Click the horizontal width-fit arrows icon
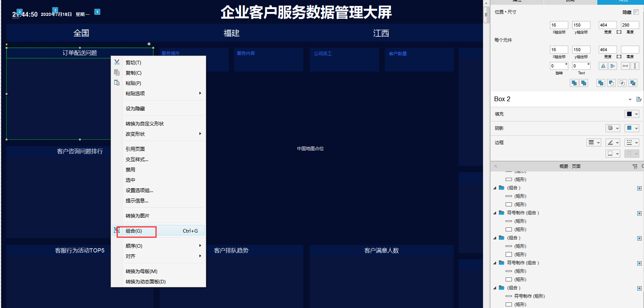 point(625,66)
